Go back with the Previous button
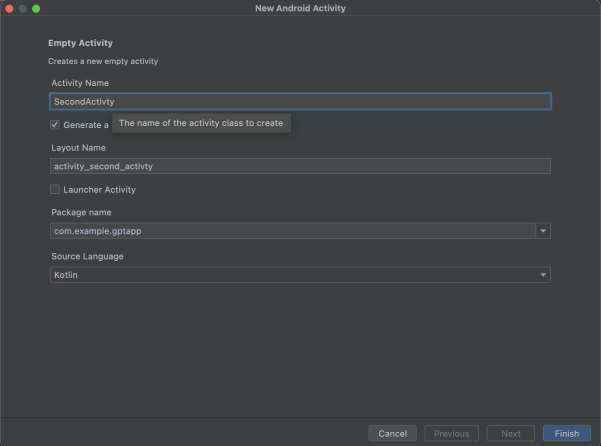Viewport: 601px width, 446px height. click(x=451, y=433)
